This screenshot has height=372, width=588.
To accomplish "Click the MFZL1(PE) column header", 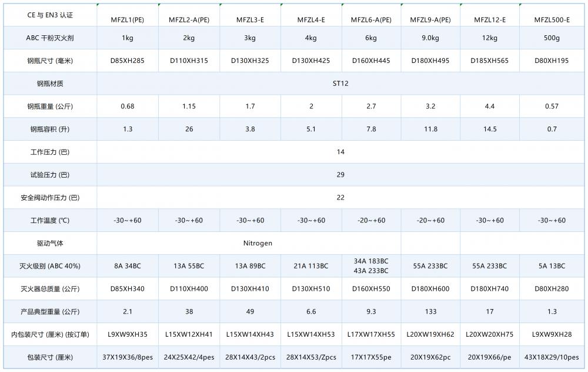I will (128, 19).
